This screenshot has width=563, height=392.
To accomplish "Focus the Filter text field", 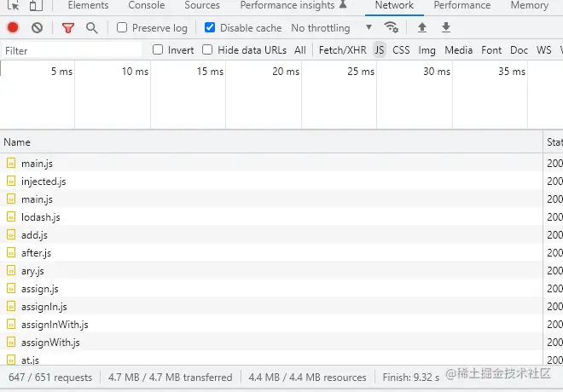I will tap(72, 50).
